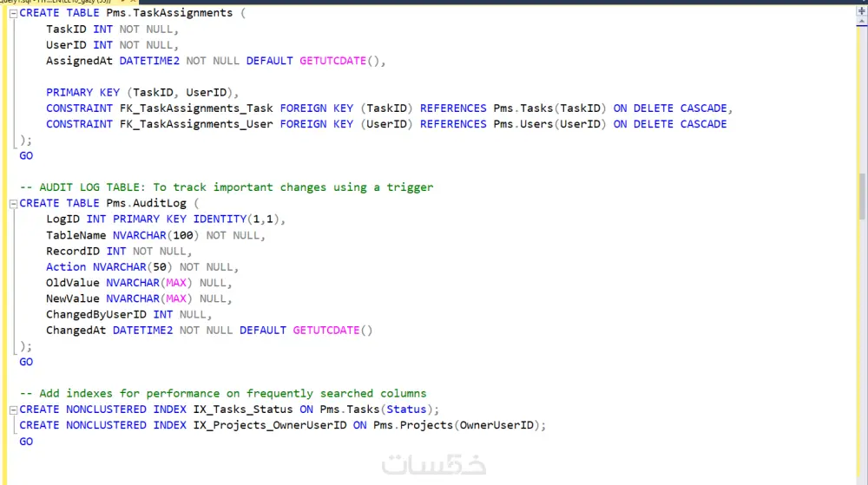Click the table name "Pms.AuditLog"
The width and height of the screenshot is (868, 485).
146,204
